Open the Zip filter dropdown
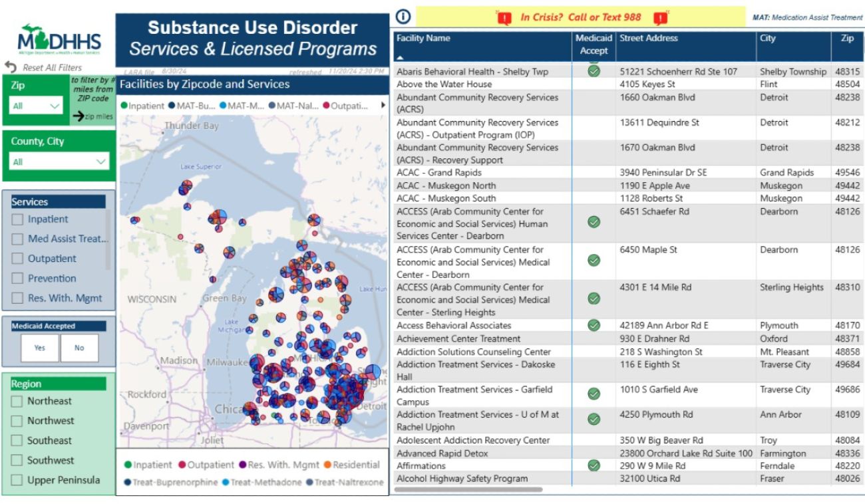Screen dimensions: 865x504 click(x=37, y=105)
